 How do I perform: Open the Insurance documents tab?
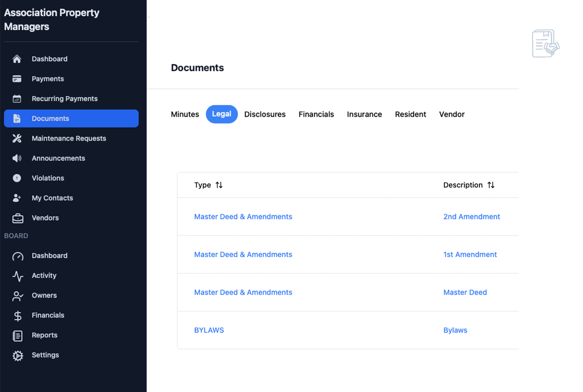point(364,114)
